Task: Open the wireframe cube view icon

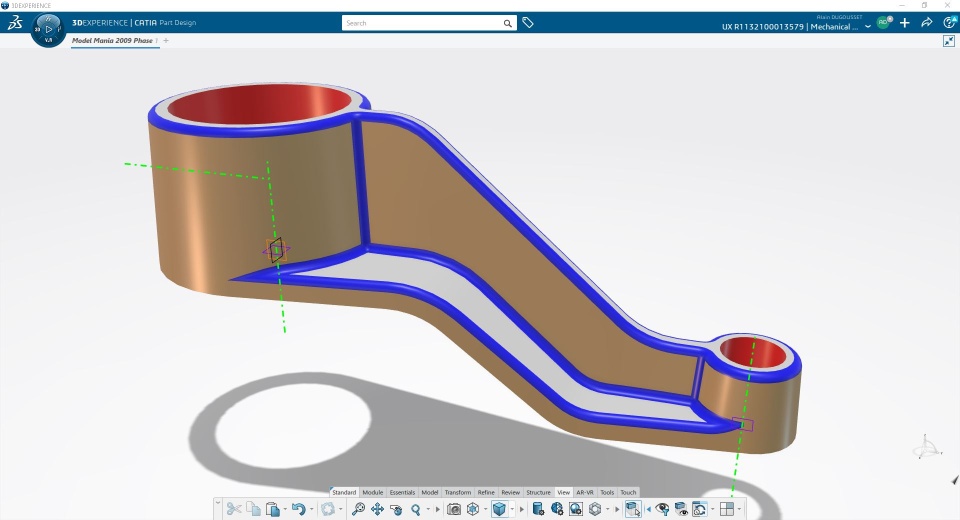Action: pyautogui.click(x=473, y=509)
